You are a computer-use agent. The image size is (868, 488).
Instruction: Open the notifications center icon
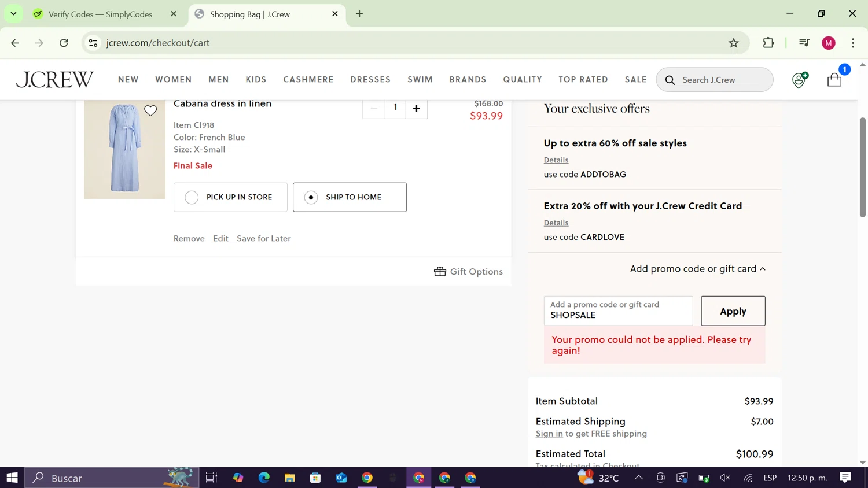[x=845, y=478]
